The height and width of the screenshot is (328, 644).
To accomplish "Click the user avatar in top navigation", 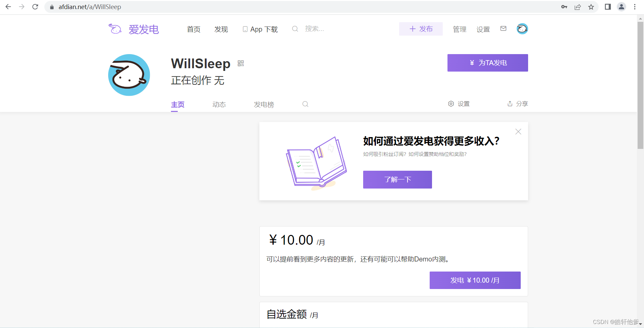I will coord(522,29).
